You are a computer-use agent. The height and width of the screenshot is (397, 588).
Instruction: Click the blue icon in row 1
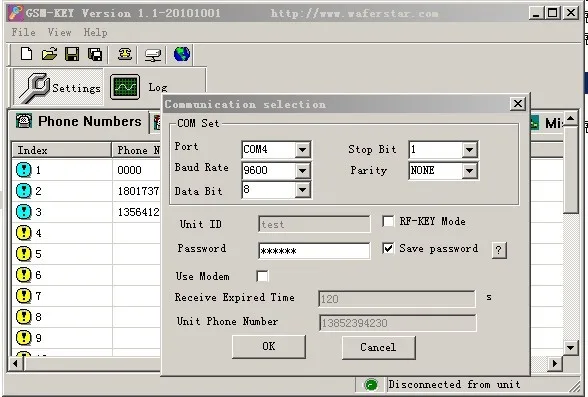pos(24,170)
